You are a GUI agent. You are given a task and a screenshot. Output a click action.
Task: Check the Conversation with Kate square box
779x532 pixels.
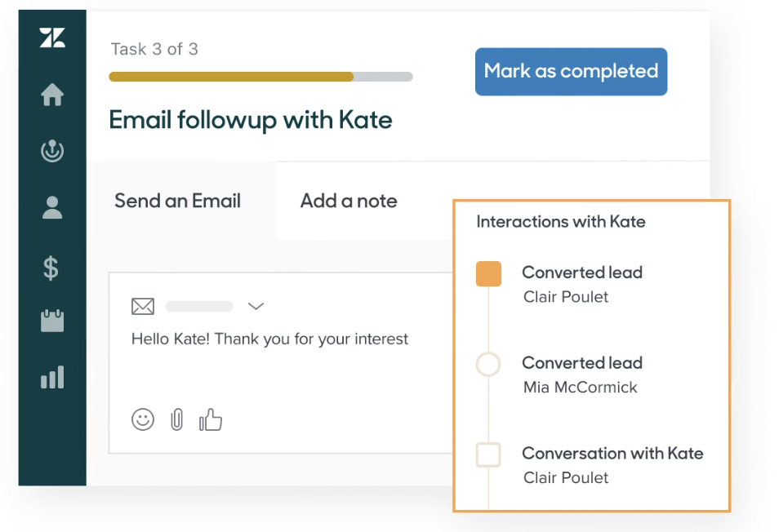coord(488,454)
